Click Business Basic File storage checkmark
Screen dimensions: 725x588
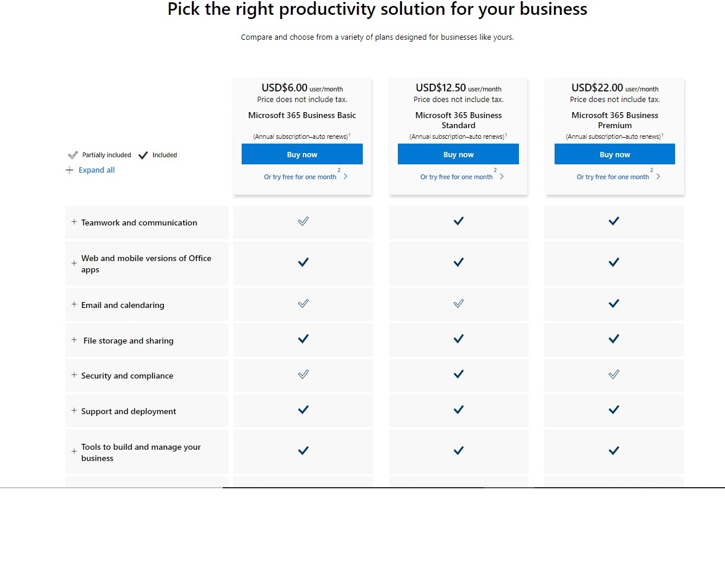(303, 339)
